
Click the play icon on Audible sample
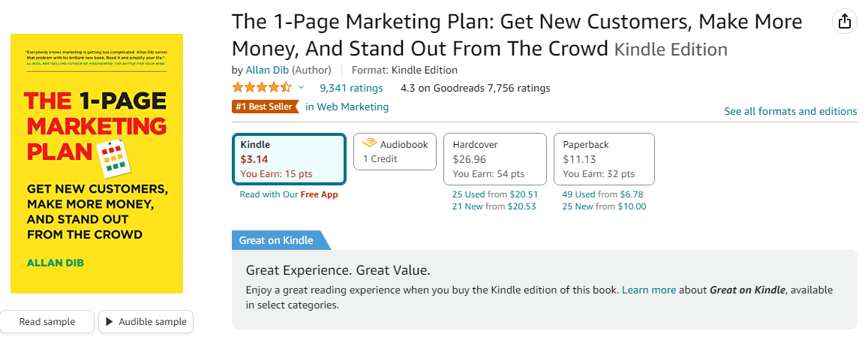[x=110, y=322]
